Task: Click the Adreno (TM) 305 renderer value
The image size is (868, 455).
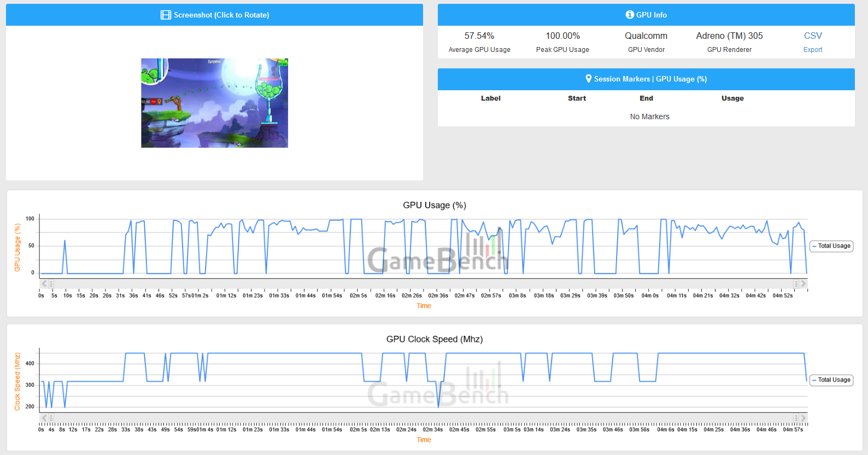Action: pos(729,36)
